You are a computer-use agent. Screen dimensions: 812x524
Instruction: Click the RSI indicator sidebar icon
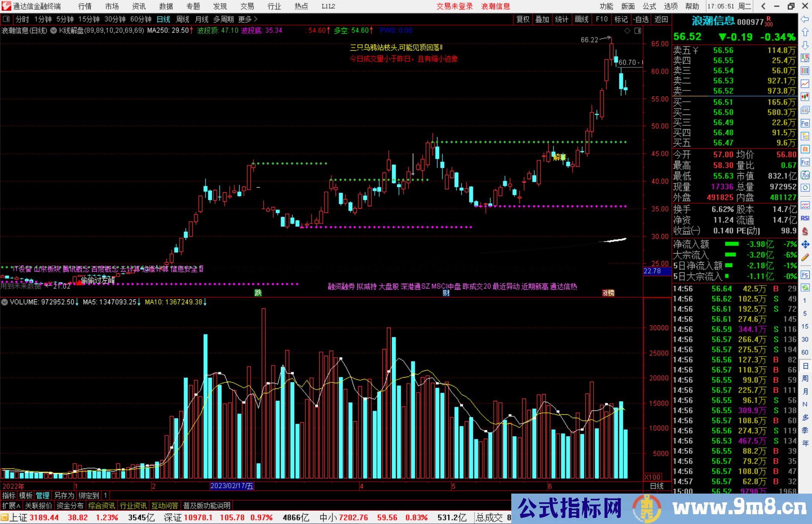tap(805, 218)
